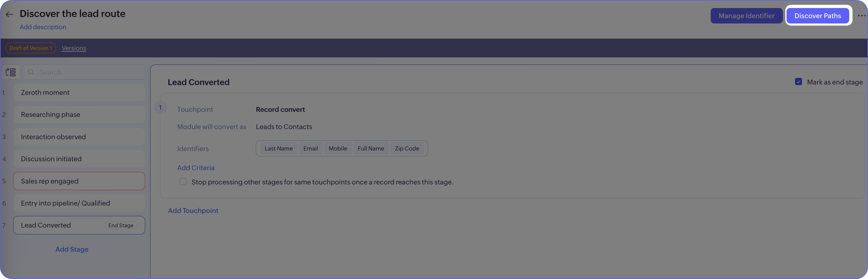868x279 pixels.
Task: Click the Email identifier chip
Action: (310, 148)
